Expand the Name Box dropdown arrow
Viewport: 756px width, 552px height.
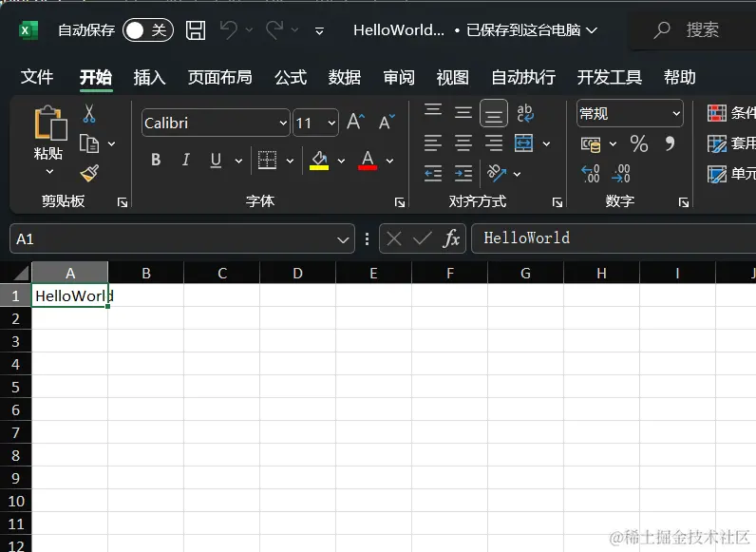tap(343, 239)
